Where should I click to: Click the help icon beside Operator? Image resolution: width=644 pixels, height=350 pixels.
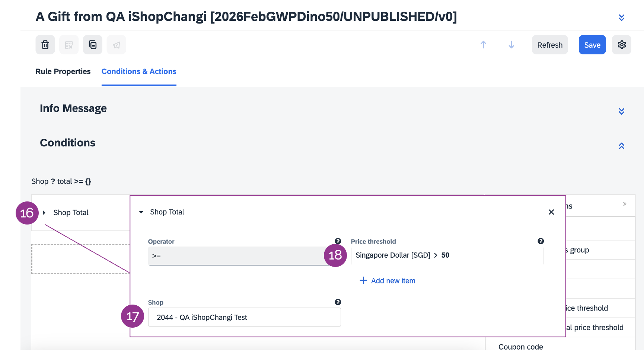point(338,241)
